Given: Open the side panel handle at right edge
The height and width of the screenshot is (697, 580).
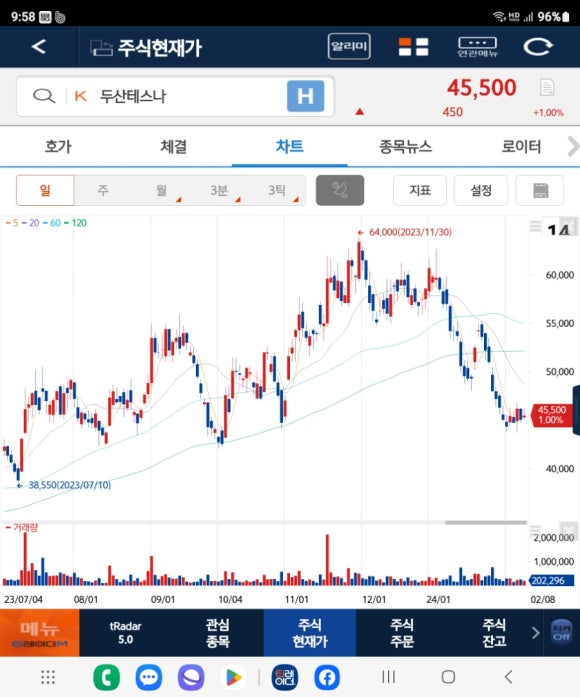Looking at the screenshot, I should coord(576,409).
